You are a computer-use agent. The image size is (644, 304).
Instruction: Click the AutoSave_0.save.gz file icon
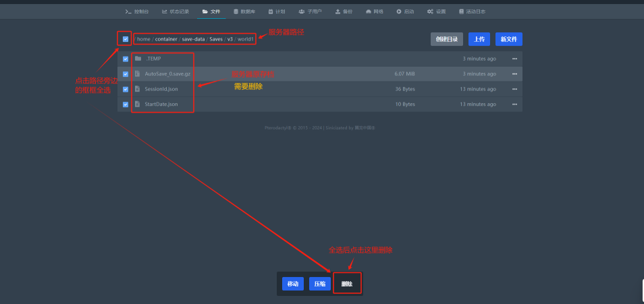(x=137, y=74)
